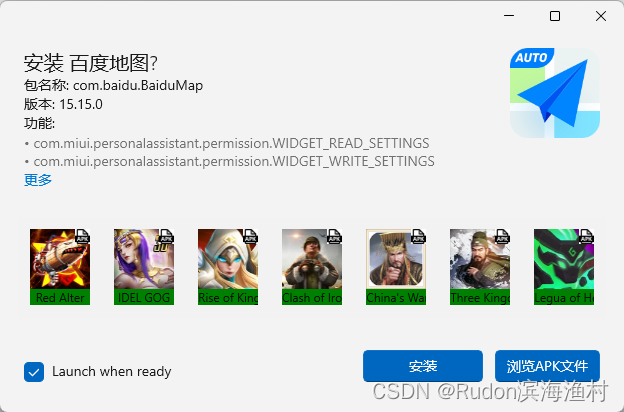Choose the Clash of Iron game icon
The image size is (624, 412).
[x=312, y=259]
